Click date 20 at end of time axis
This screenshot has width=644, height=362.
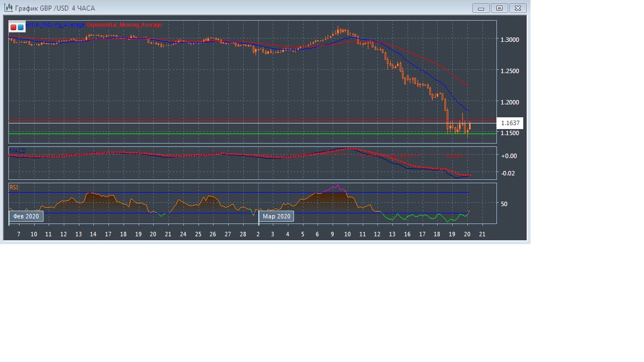click(x=467, y=234)
